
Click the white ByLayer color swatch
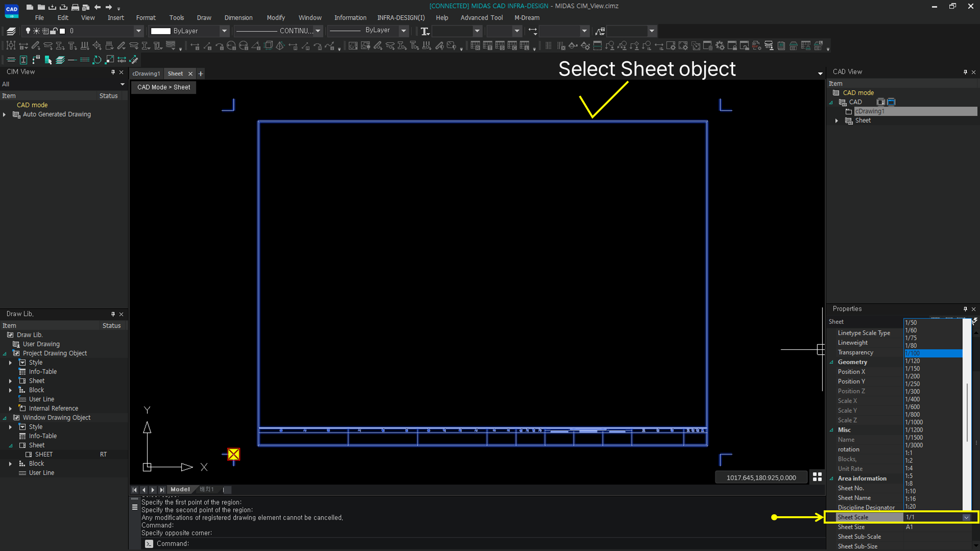[x=161, y=31]
